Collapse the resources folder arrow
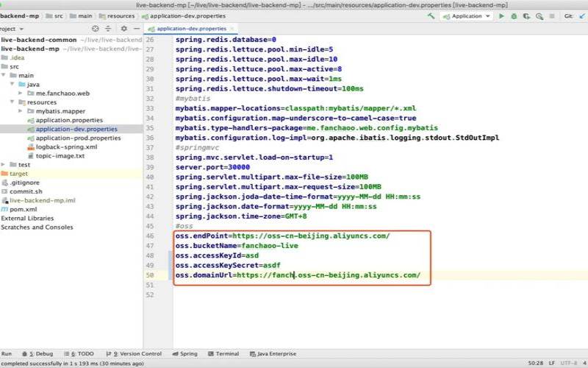 click(x=12, y=102)
